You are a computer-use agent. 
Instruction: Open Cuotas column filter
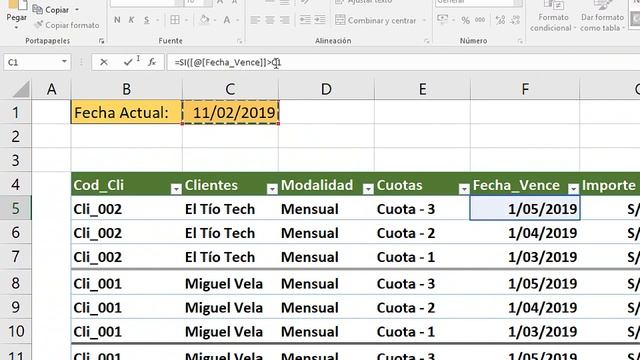click(x=464, y=189)
